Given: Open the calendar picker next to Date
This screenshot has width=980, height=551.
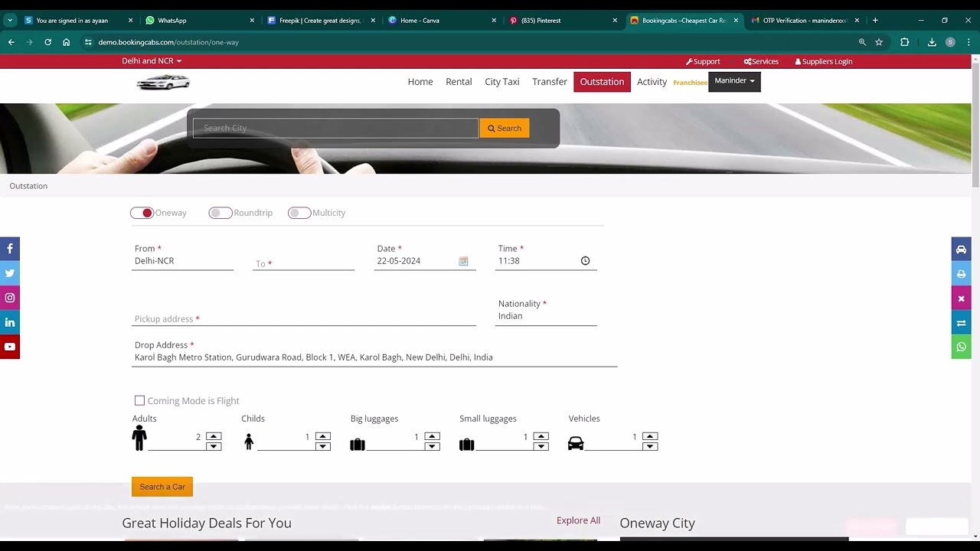Looking at the screenshot, I should (x=463, y=261).
